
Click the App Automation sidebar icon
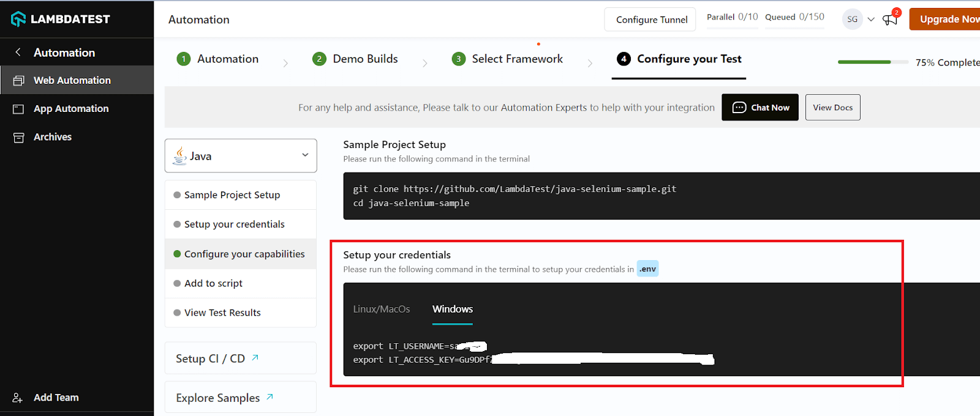pos(19,109)
